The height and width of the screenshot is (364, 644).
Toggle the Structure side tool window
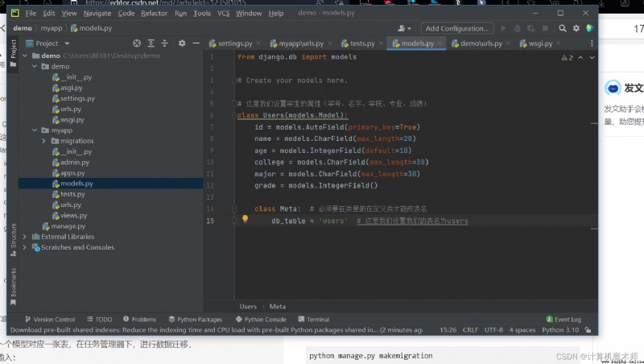[13, 240]
